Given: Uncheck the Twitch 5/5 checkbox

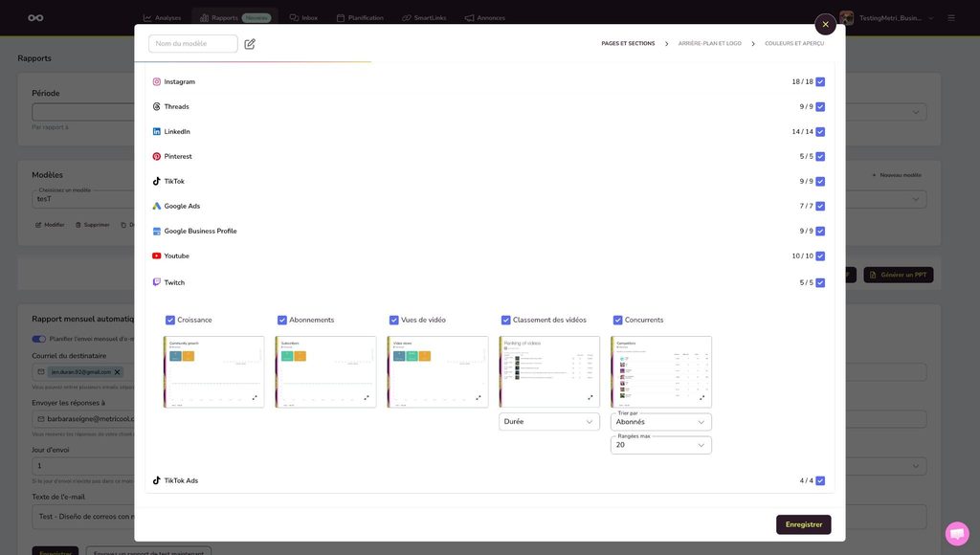Looking at the screenshot, I should click(820, 282).
